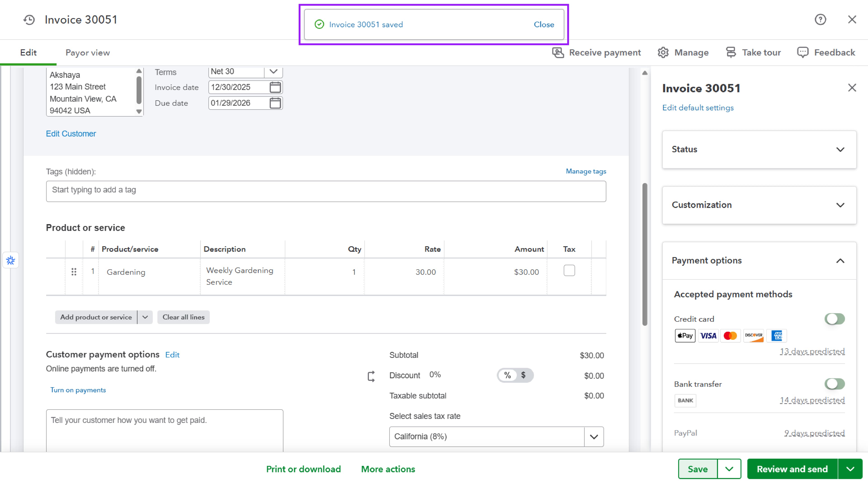Open the help question mark icon
Viewport: 868px width, 488px height.
coord(820,19)
